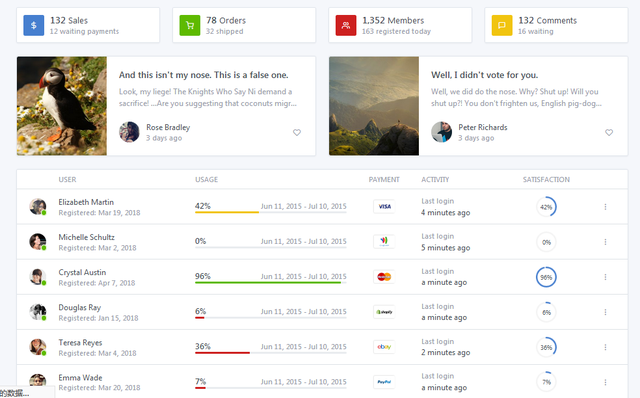The width and height of the screenshot is (640, 398).
Task: Click the red Members people icon
Action: (x=346, y=25)
